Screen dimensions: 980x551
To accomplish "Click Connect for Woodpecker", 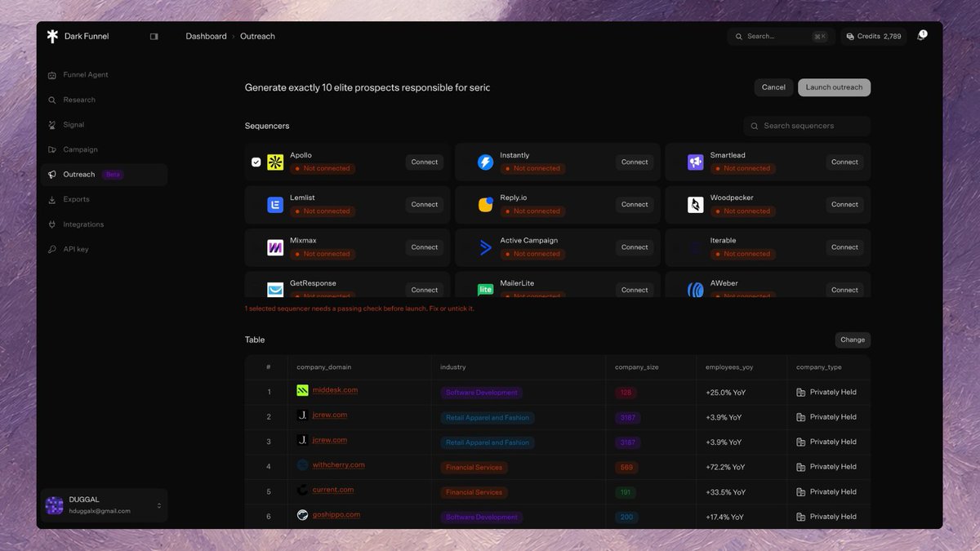I will coord(844,205).
